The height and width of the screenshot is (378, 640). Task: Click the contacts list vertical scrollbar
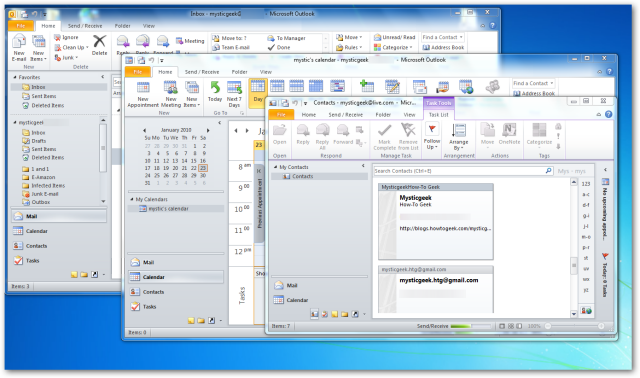pyautogui.click(x=573, y=249)
